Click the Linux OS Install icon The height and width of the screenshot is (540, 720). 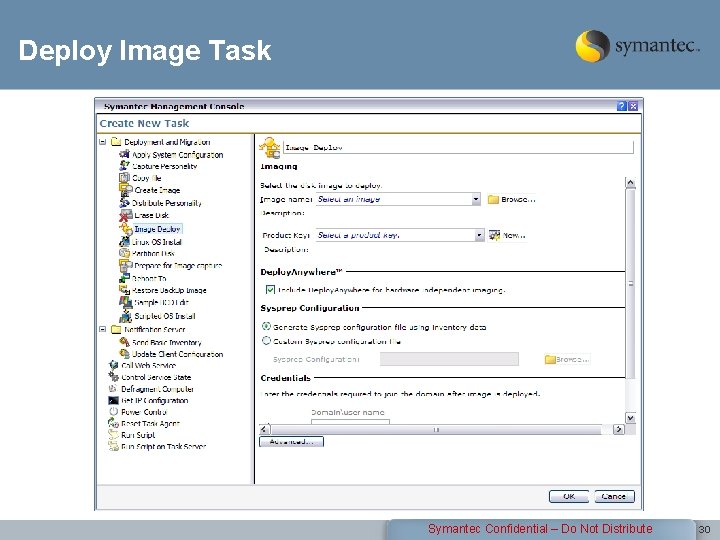124,241
